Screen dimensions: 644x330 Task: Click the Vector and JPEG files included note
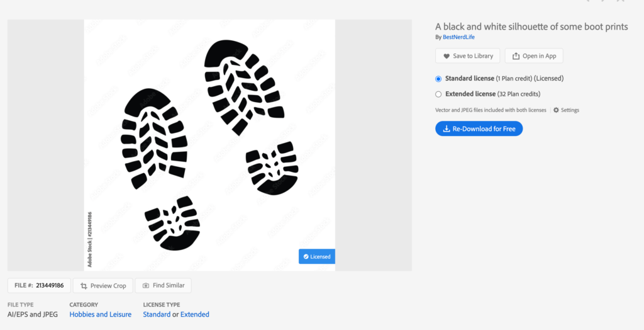[491, 110]
